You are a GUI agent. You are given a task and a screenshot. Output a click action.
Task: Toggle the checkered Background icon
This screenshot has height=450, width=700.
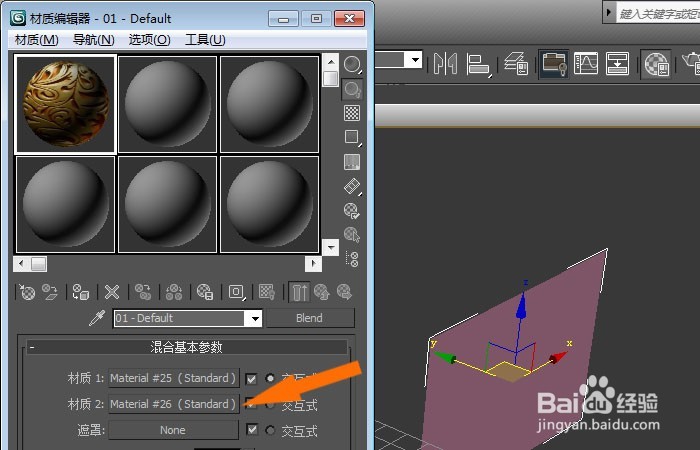tap(352, 113)
